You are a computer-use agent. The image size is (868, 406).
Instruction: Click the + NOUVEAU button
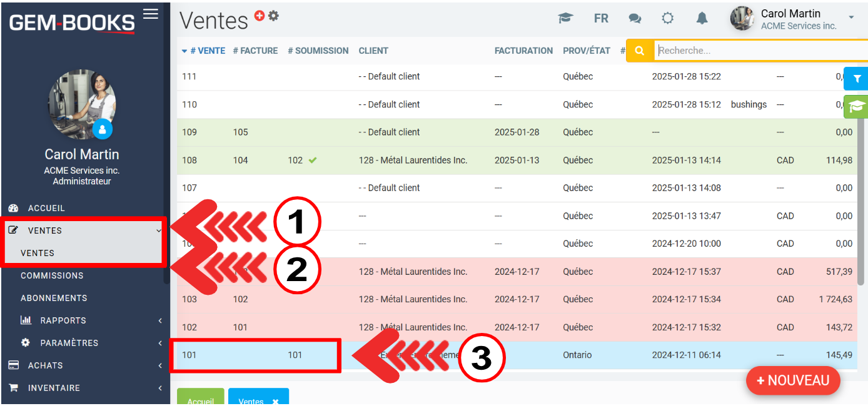(x=792, y=380)
